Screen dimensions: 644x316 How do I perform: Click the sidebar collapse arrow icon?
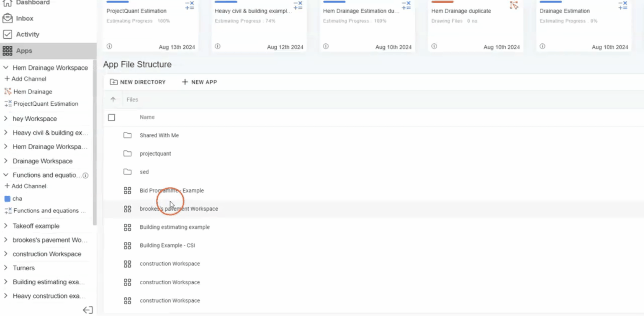[88, 310]
